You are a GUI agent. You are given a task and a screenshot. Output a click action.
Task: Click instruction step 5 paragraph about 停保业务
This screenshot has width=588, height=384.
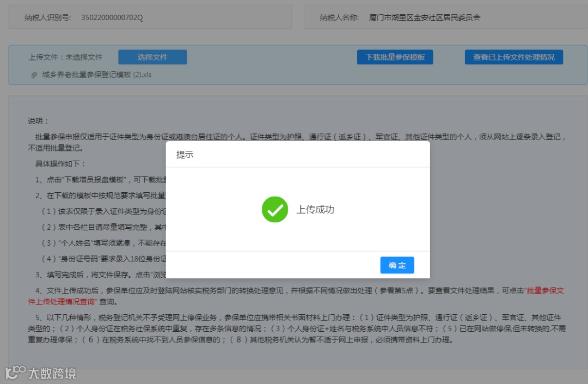pyautogui.click(x=297, y=328)
